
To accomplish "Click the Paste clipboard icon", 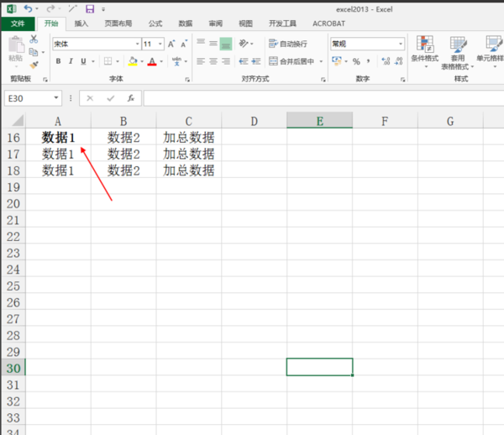I will (x=16, y=45).
